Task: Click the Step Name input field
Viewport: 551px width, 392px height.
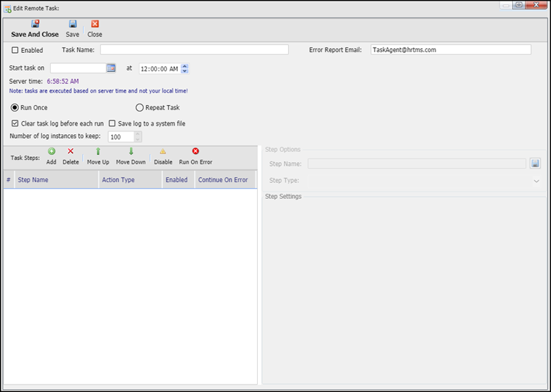Action: (x=417, y=164)
